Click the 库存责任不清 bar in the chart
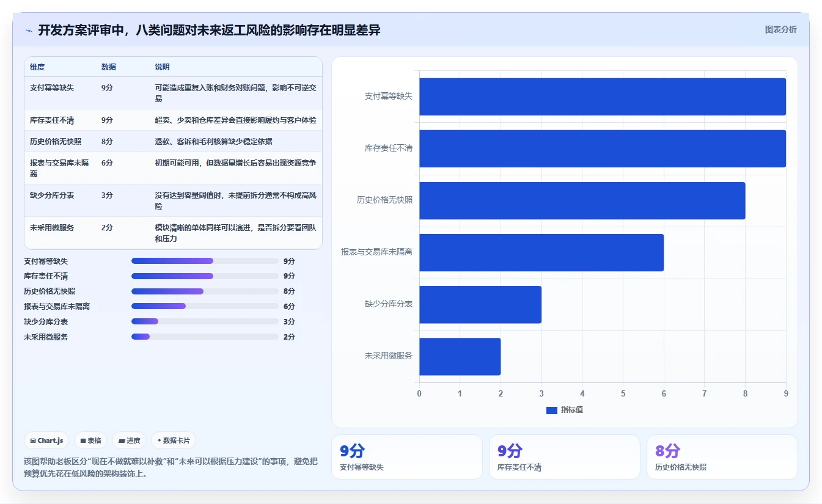822x504 pixels. [603, 148]
